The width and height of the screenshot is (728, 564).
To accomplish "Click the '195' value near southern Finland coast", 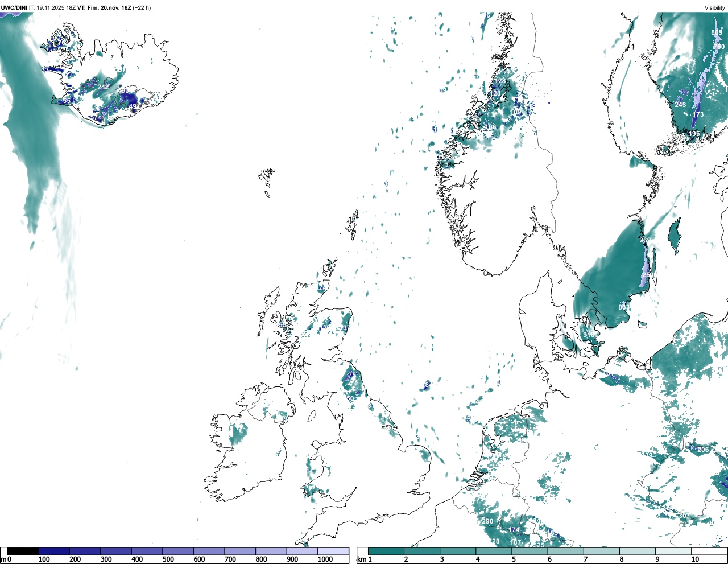I will coord(694,134).
